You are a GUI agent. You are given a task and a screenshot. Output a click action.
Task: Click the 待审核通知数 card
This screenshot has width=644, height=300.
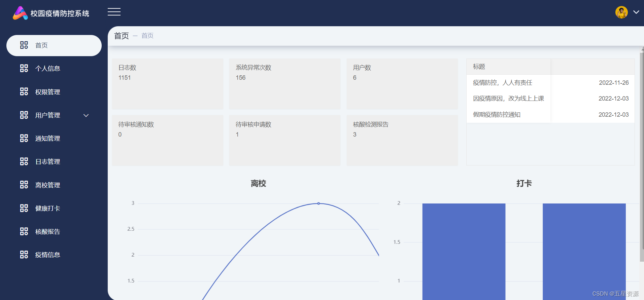tap(168, 141)
